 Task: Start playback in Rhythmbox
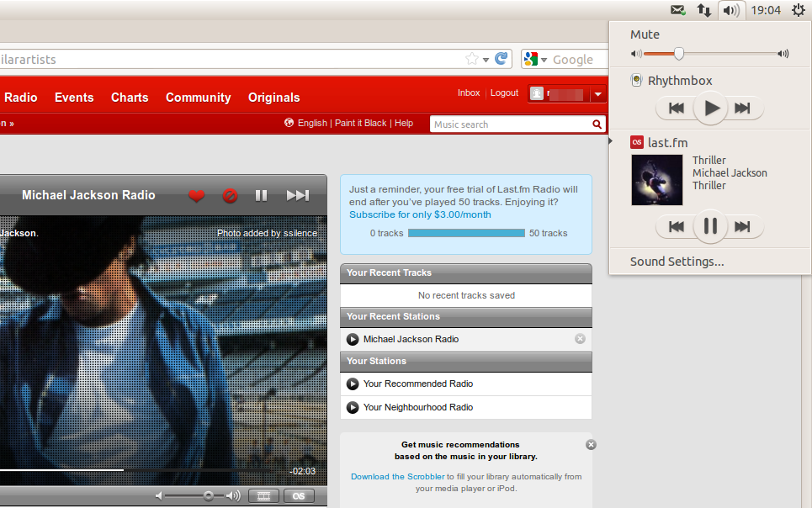pyautogui.click(x=710, y=108)
